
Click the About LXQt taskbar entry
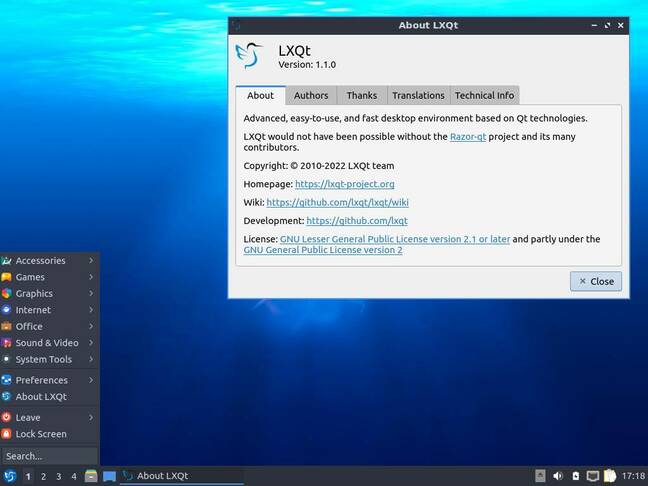click(x=182, y=476)
